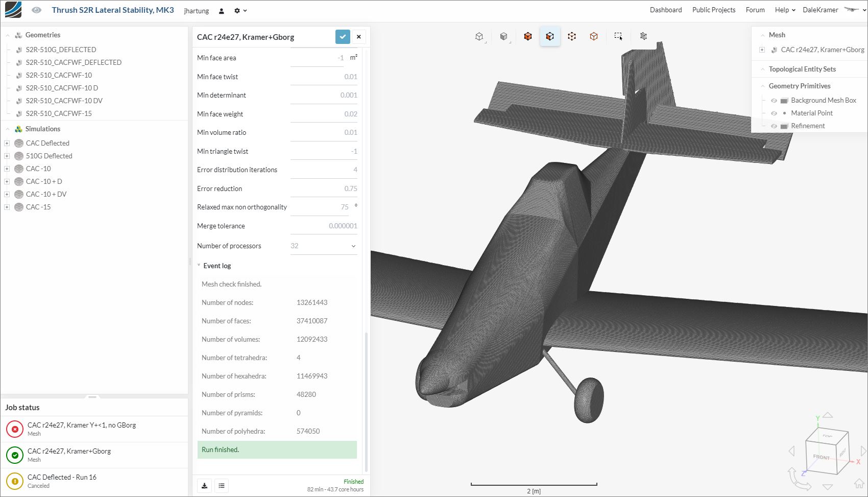This screenshot has width=868, height=497.
Task: Collapse the Geometries tree section
Action: 8,35
